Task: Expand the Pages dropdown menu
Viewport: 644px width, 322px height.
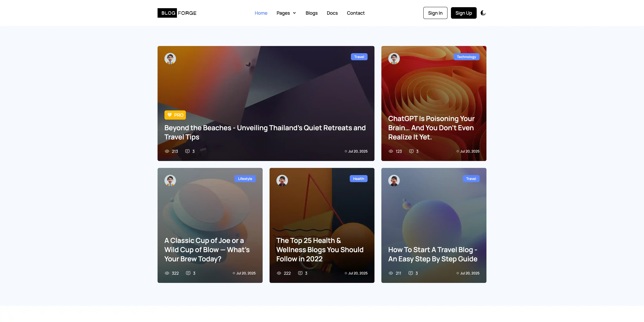Action: pyautogui.click(x=283, y=13)
